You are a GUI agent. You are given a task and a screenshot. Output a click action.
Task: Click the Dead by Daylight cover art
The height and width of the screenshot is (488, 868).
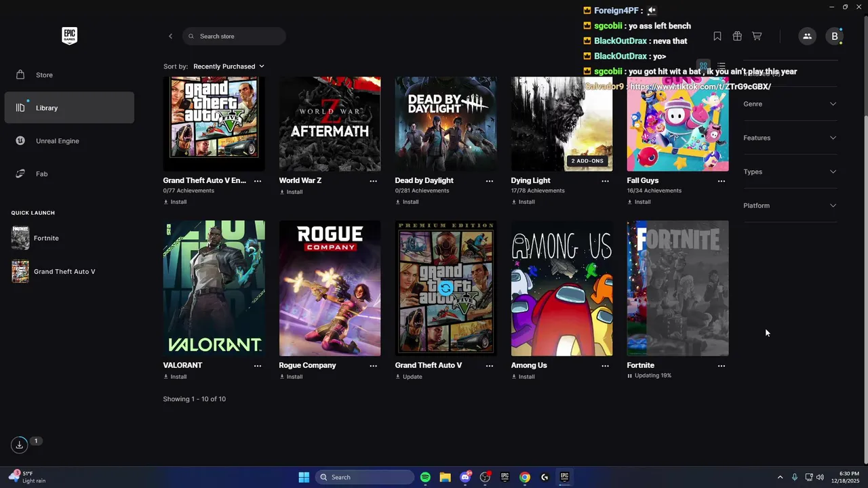pos(446,124)
